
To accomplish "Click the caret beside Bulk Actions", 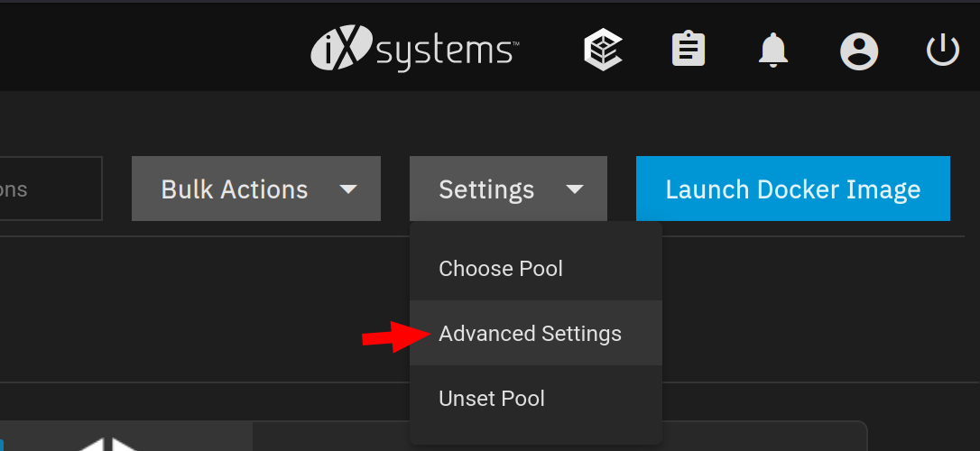I will pyautogui.click(x=347, y=189).
